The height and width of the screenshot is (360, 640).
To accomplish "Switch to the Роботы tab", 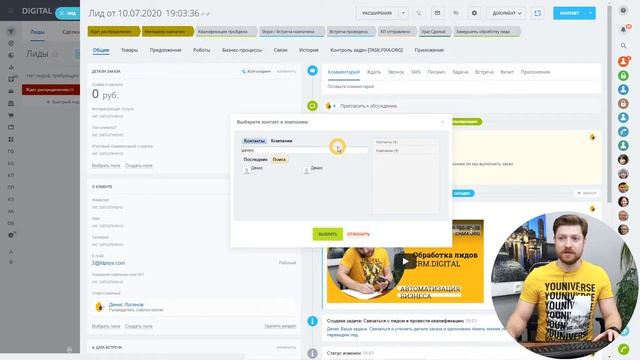I will click(x=202, y=50).
